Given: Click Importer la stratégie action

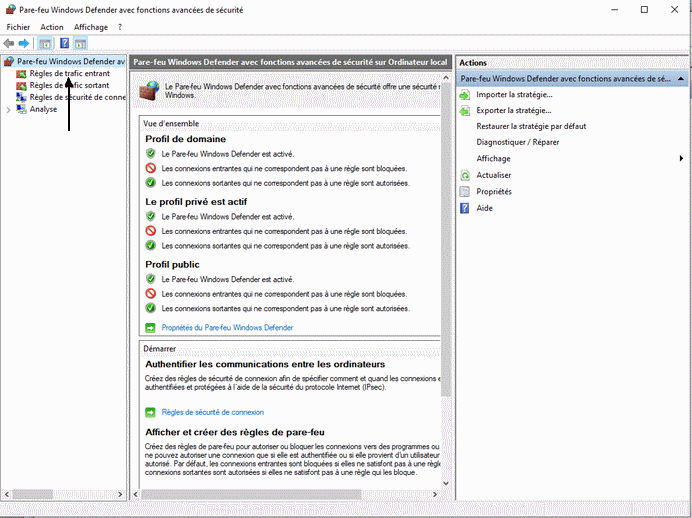Looking at the screenshot, I should pyautogui.click(x=514, y=94).
